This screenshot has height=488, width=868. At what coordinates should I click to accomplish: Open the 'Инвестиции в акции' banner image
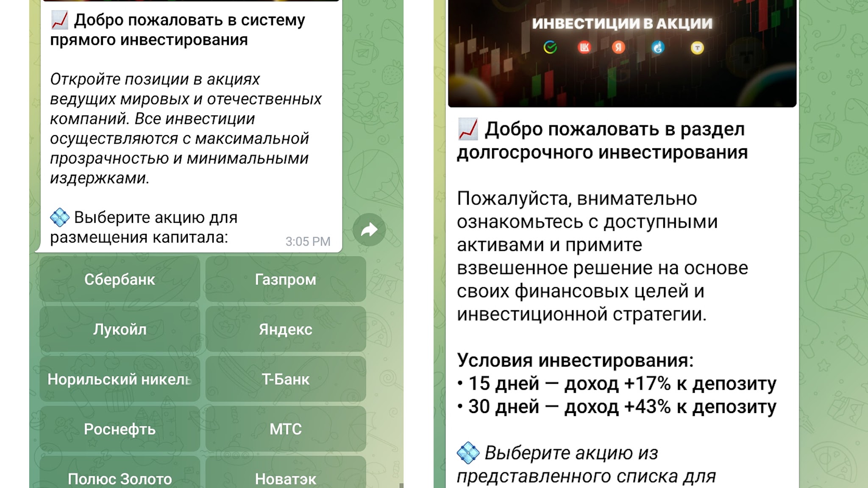(x=622, y=53)
